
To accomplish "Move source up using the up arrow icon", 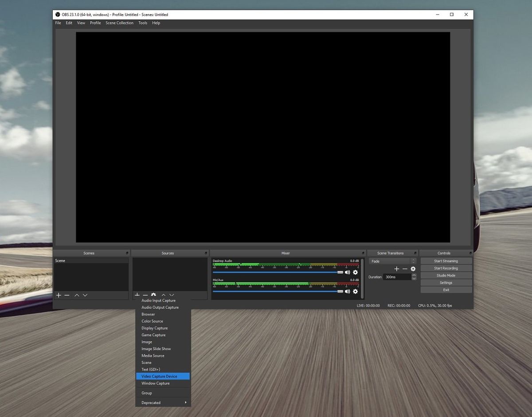I will coord(163,295).
